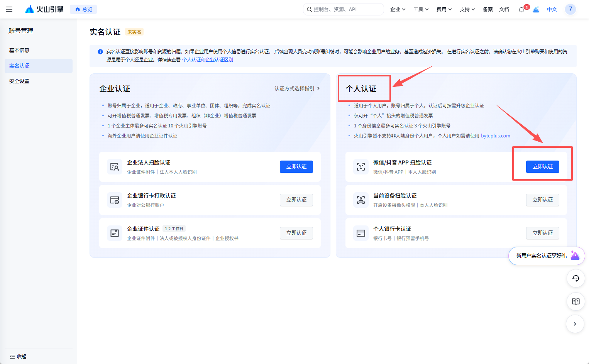Click the Volcano Engine (火山引擎) logo
Viewport: 589px width, 364px height.
[44, 9]
